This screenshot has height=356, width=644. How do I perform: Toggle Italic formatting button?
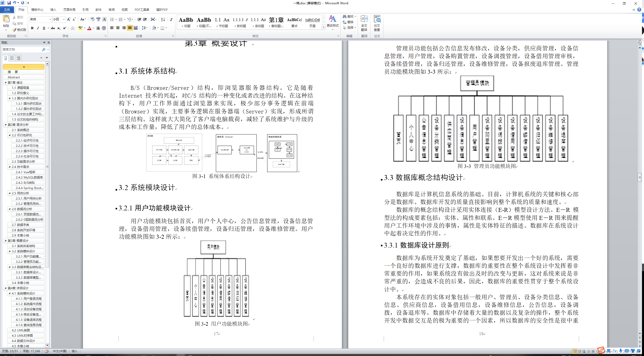pos(38,28)
